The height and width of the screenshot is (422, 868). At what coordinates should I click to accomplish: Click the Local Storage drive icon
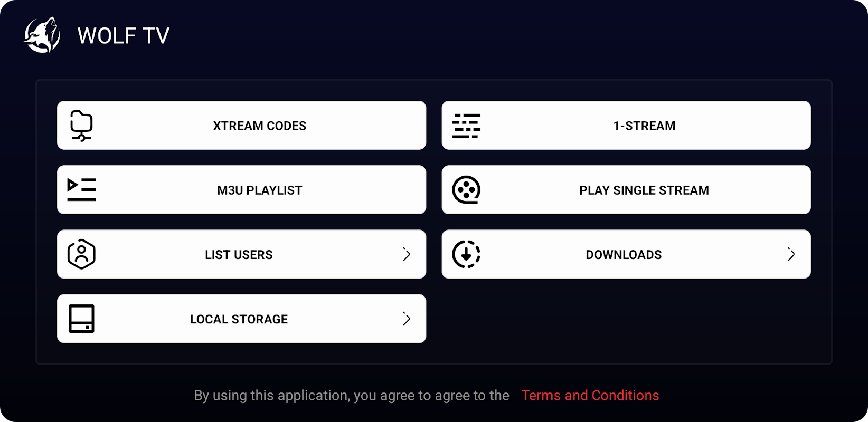81,319
